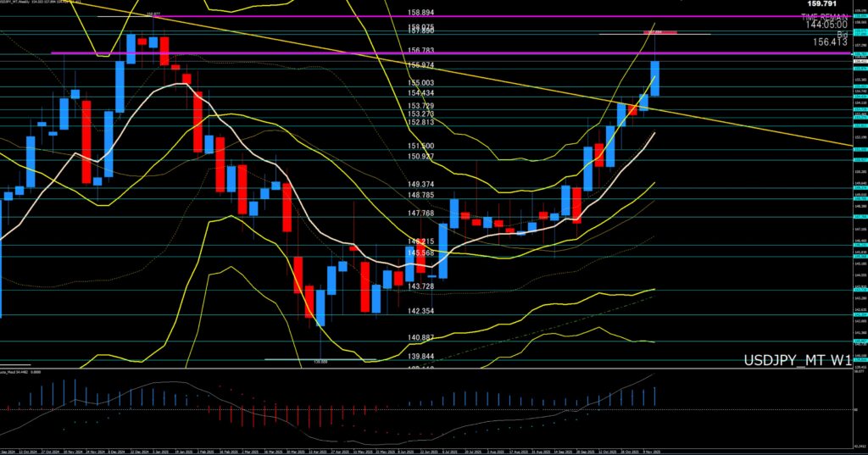Click the 151.500 price level label
The width and height of the screenshot is (868, 455).
421,146
